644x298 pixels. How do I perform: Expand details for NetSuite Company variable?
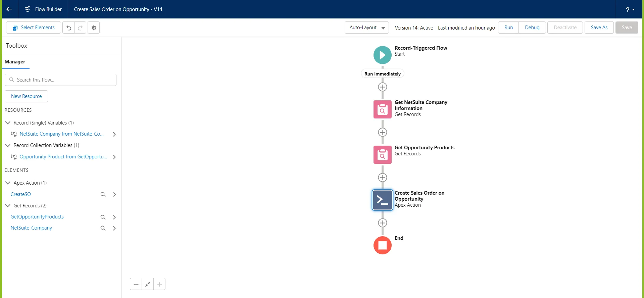tap(114, 134)
